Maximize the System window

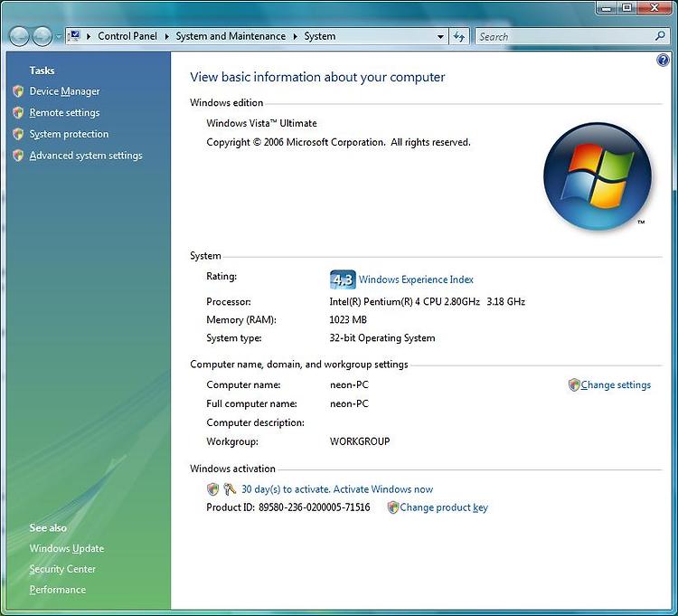click(x=627, y=7)
